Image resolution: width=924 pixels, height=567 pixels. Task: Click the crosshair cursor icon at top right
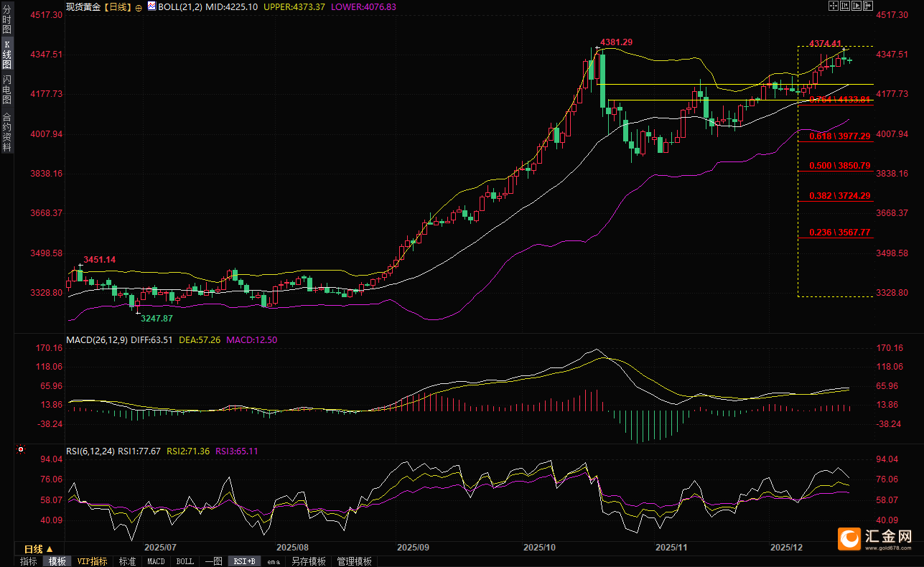(x=833, y=6)
